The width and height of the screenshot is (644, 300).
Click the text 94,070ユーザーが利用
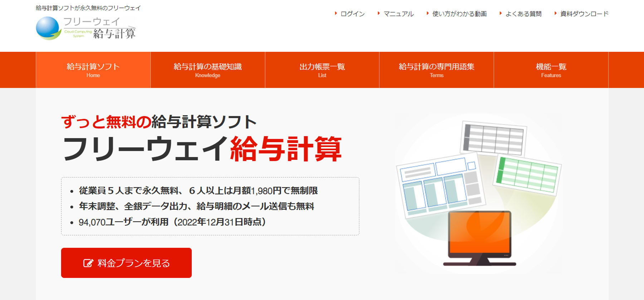(123, 222)
